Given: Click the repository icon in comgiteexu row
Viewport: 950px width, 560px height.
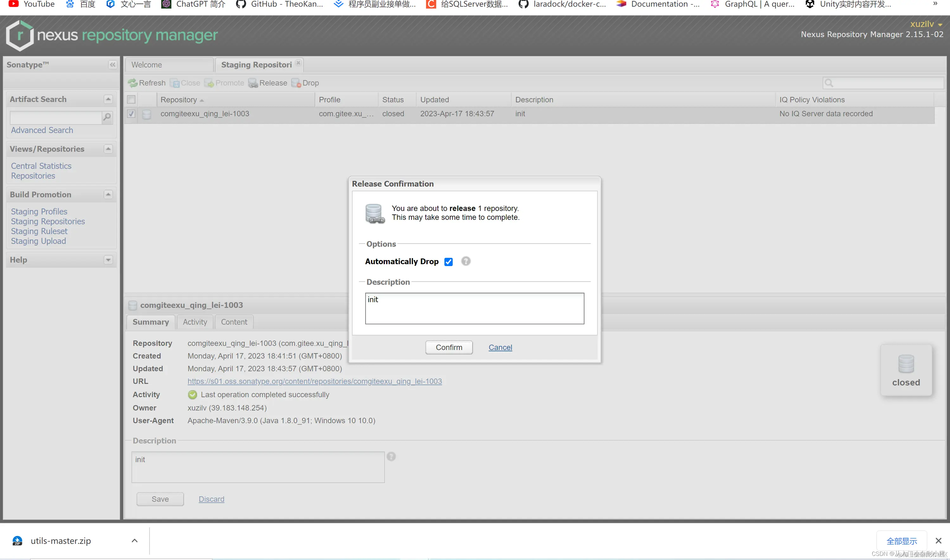Looking at the screenshot, I should click(x=147, y=114).
